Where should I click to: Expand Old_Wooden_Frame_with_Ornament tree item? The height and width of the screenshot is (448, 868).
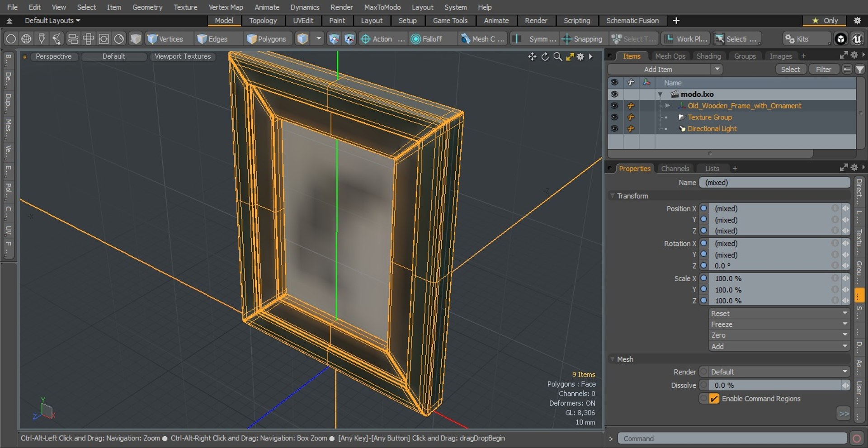coord(667,106)
